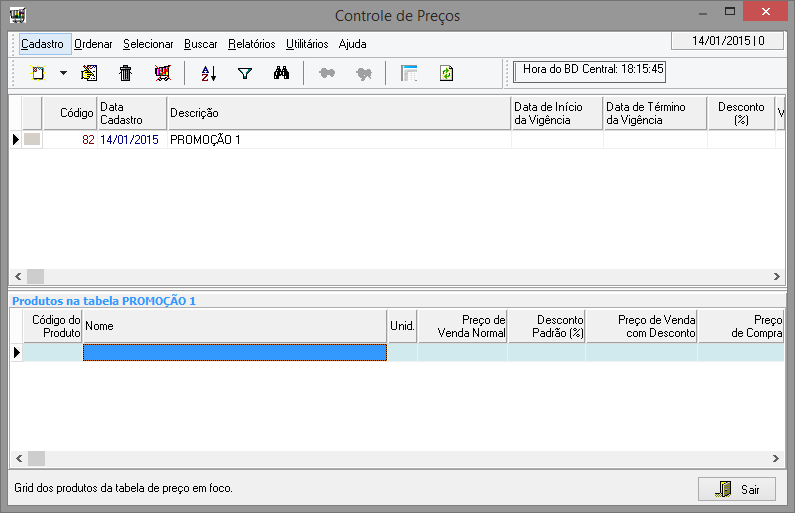Click the new price table icon
Screen dimensions: 795x513
(39, 73)
